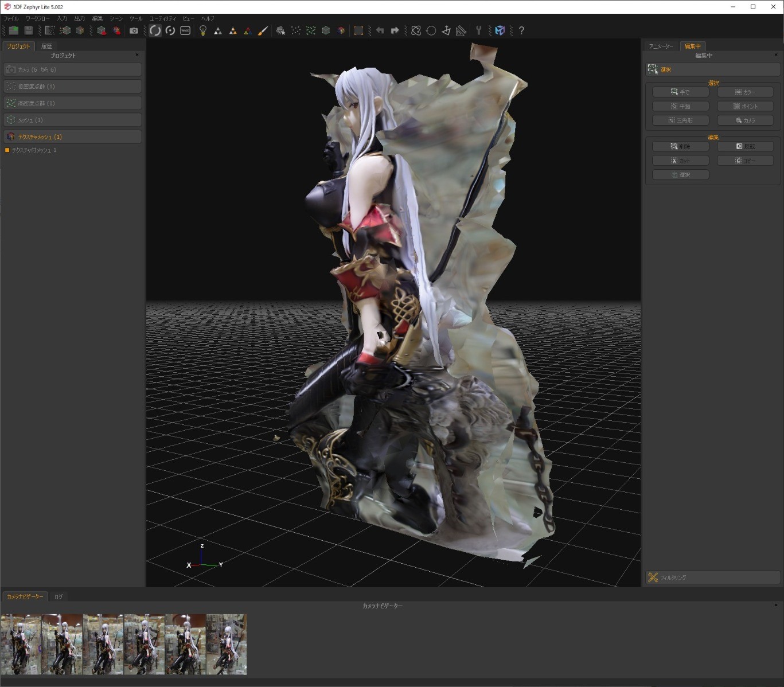Click the white triangle wireframe display icon

tap(218, 30)
